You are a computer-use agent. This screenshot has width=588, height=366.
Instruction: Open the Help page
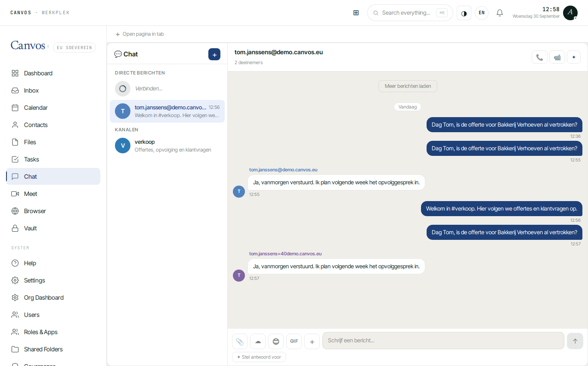pyautogui.click(x=53, y=263)
